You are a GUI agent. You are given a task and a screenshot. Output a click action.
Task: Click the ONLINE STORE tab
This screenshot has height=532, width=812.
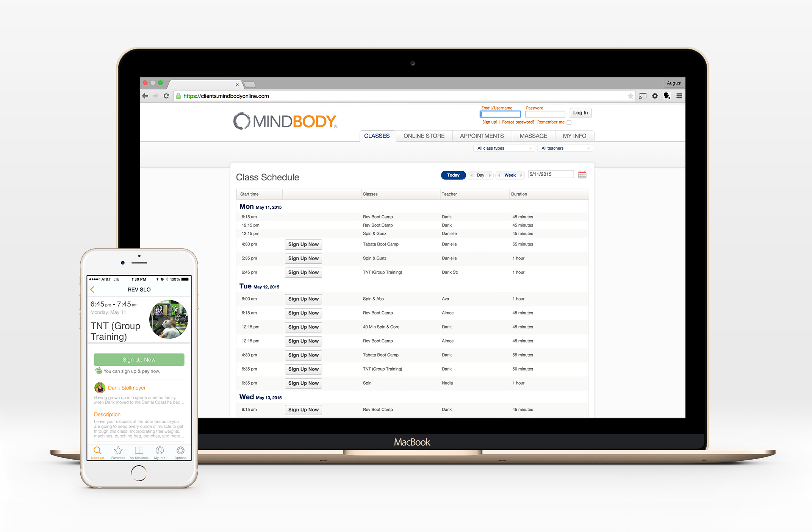(x=424, y=135)
